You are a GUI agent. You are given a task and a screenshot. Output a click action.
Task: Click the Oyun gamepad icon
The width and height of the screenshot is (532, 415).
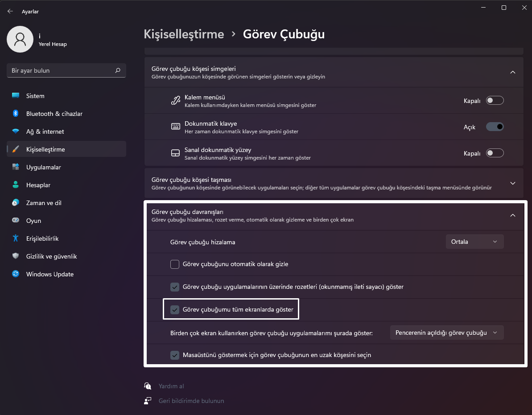pyautogui.click(x=16, y=221)
